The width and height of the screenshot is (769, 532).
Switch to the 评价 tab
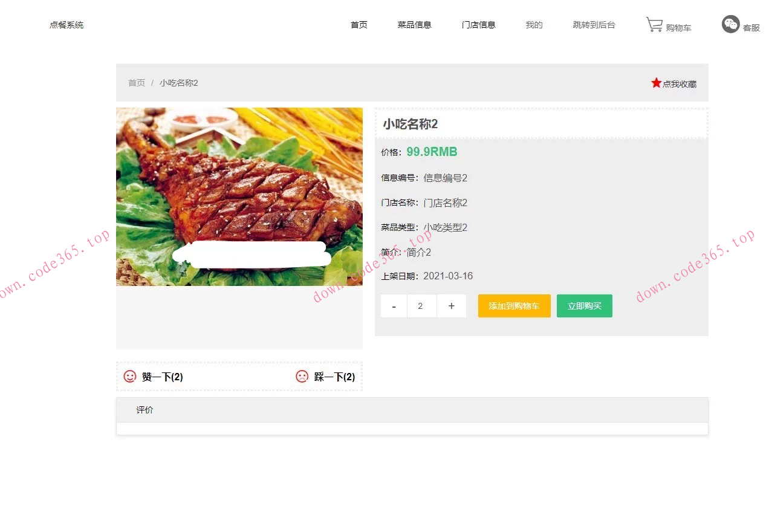coord(145,410)
